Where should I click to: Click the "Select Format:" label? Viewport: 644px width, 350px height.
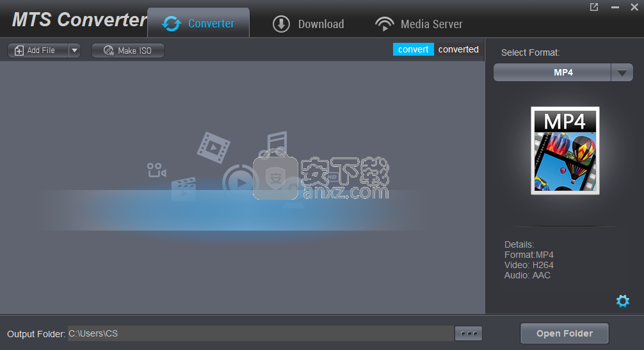tap(530, 52)
